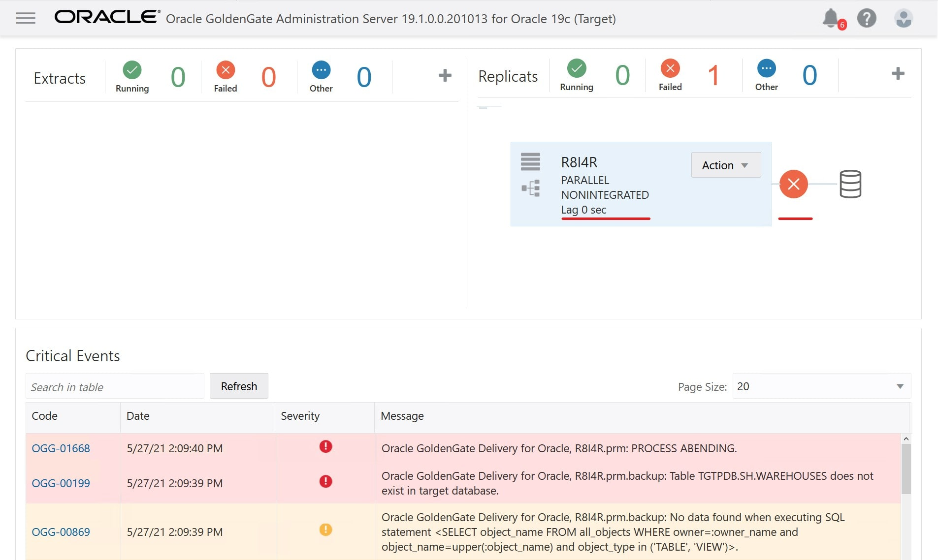Image resolution: width=938 pixels, height=560 pixels.
Task: Open the notifications bell
Action: 831,18
